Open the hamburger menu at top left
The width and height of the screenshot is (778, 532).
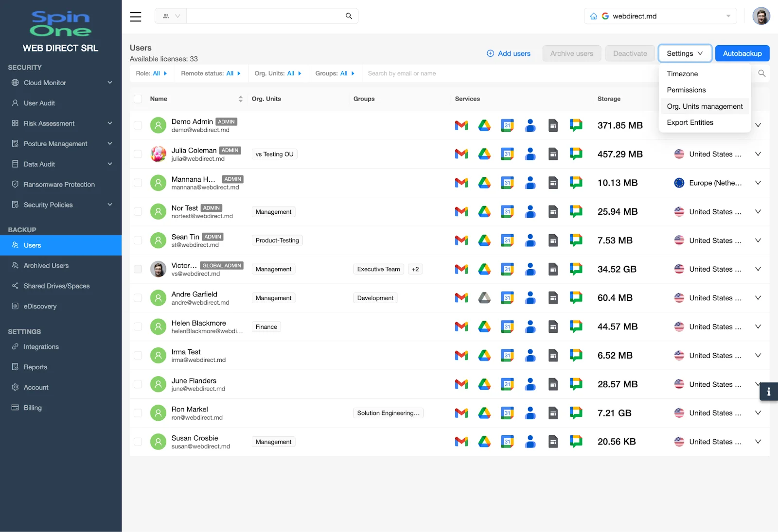click(x=135, y=16)
